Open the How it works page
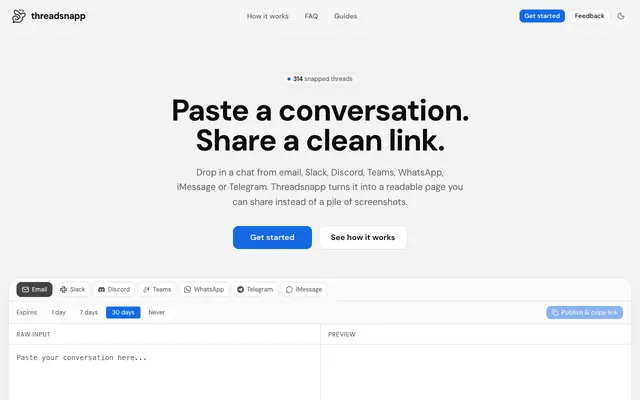The image size is (640, 400). coord(267,16)
